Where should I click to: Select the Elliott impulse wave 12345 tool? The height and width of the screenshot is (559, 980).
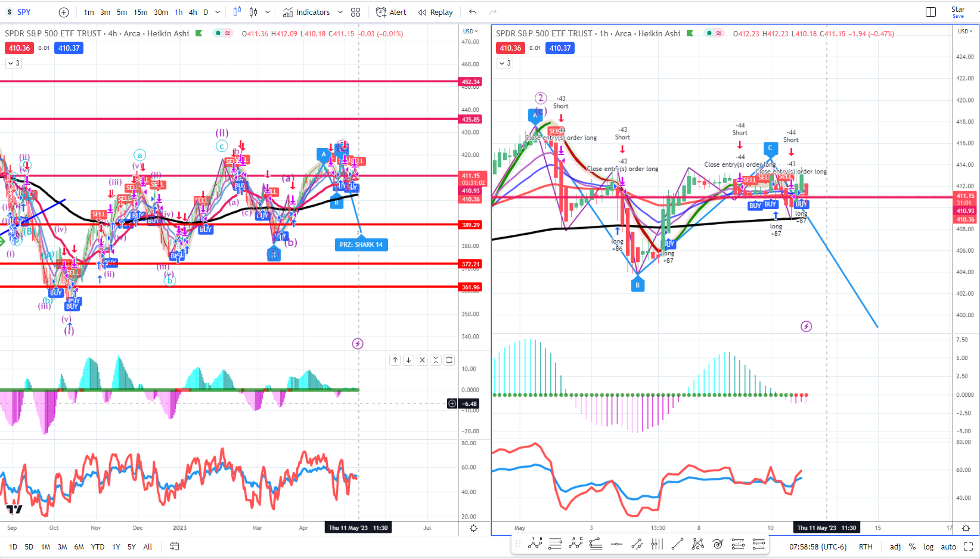(535, 544)
